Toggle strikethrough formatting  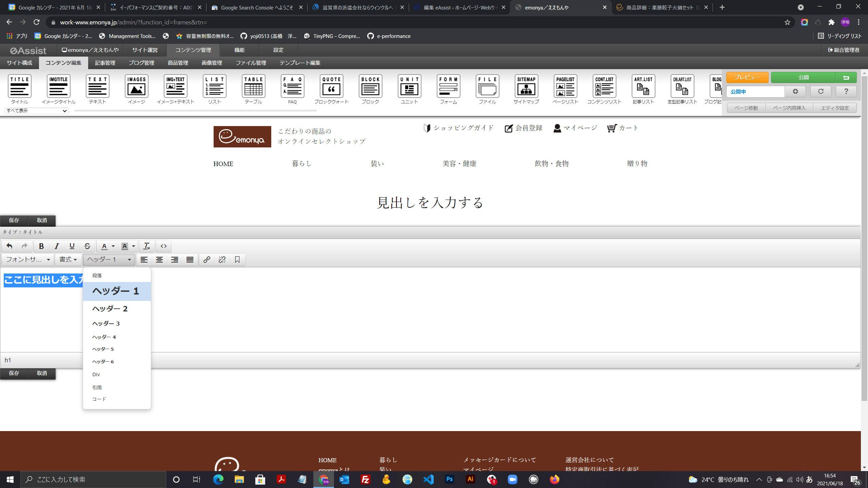pos(87,246)
